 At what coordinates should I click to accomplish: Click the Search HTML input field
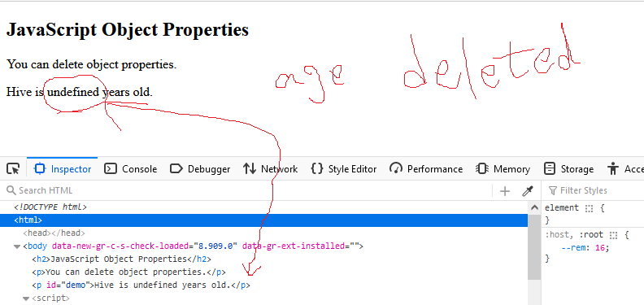pos(246,191)
